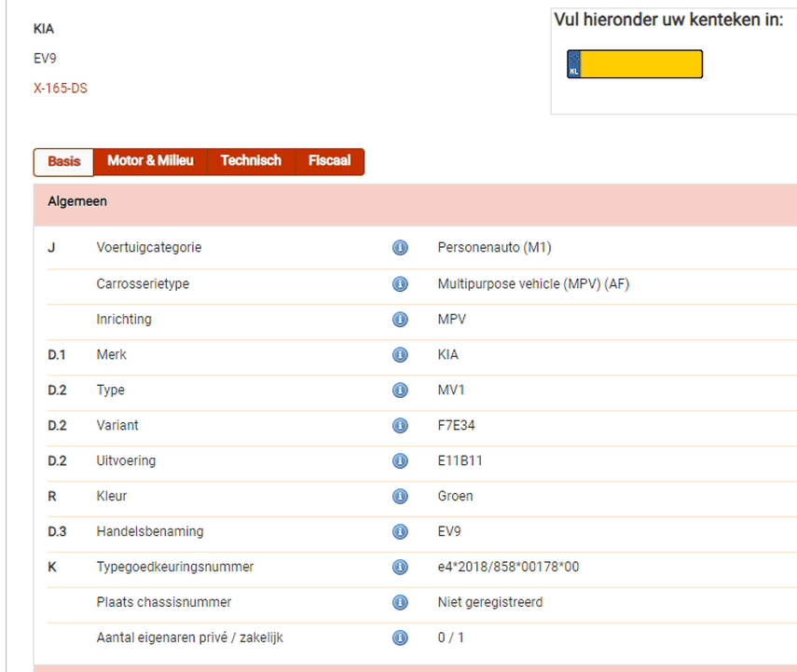Click the type approval number e4*2018/858*00178*00
The image size is (797, 672).
(x=508, y=567)
